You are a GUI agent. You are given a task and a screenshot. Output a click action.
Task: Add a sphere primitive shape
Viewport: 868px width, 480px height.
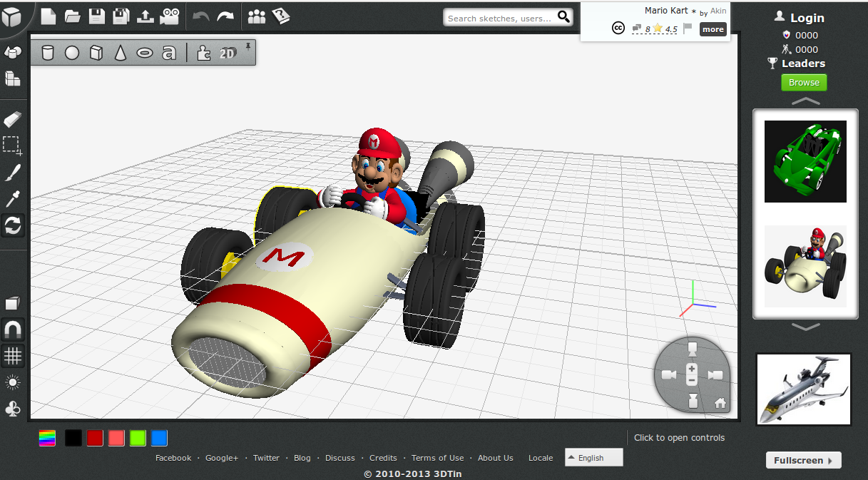pos(72,53)
